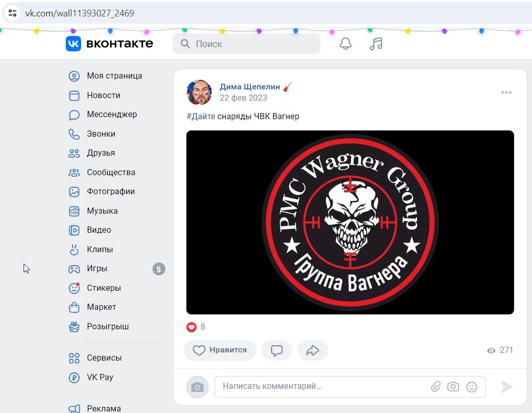Focus the Написать комментарий input field

pyautogui.click(x=350, y=386)
